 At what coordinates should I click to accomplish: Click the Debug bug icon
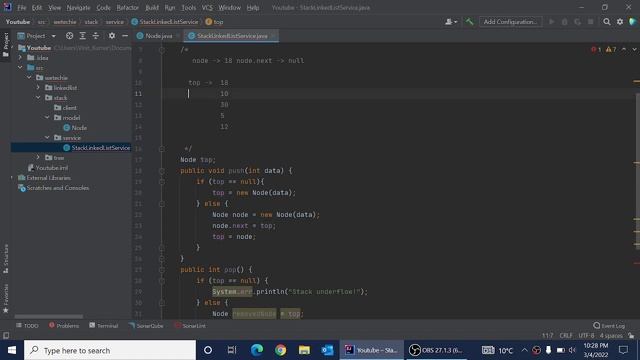(x=564, y=22)
